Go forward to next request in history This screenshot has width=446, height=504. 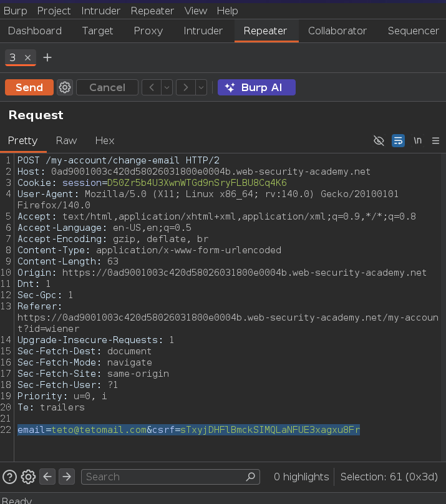click(186, 87)
